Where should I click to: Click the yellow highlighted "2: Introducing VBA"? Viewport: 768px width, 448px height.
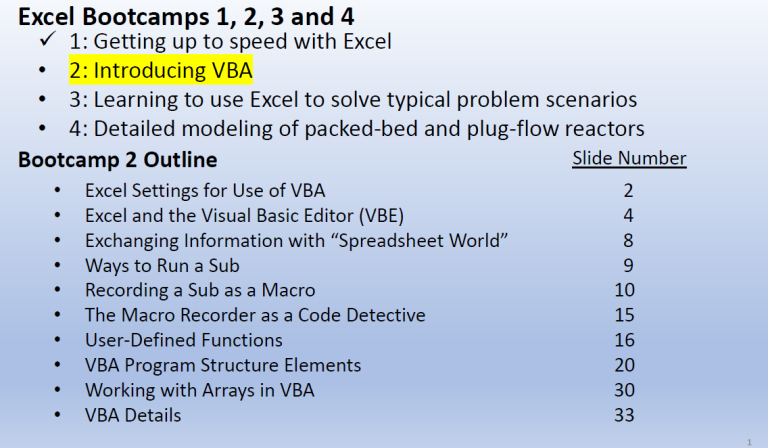pos(160,71)
